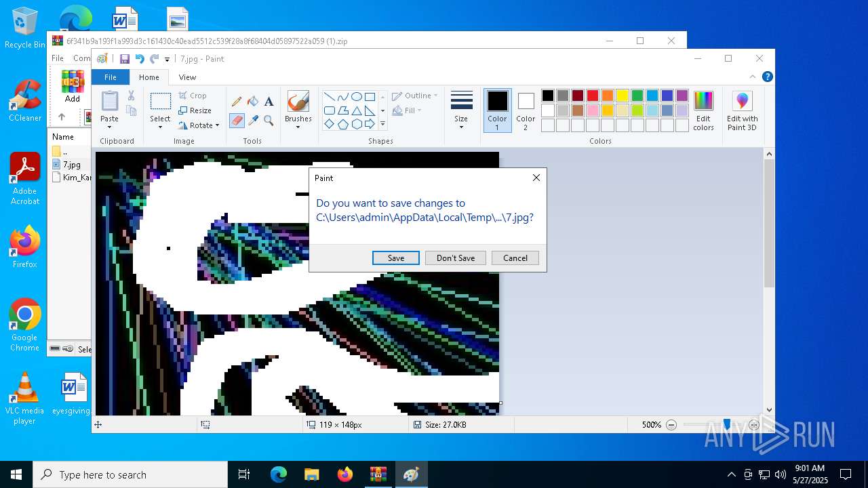Choose the Pentagon shape

342,123
